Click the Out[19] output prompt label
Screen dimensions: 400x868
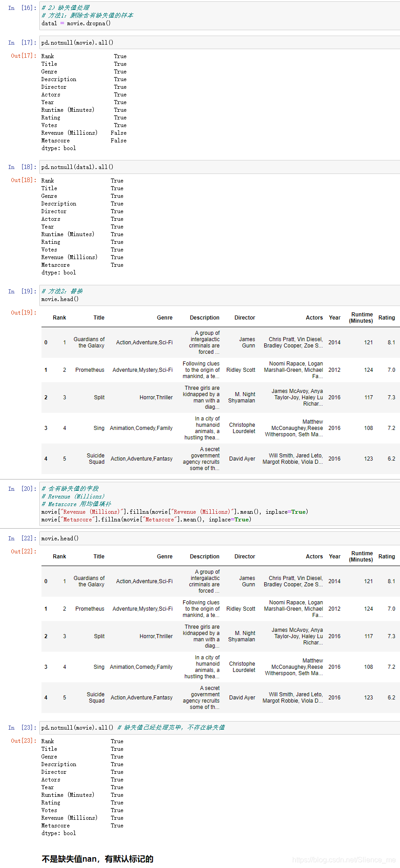pos(23,313)
